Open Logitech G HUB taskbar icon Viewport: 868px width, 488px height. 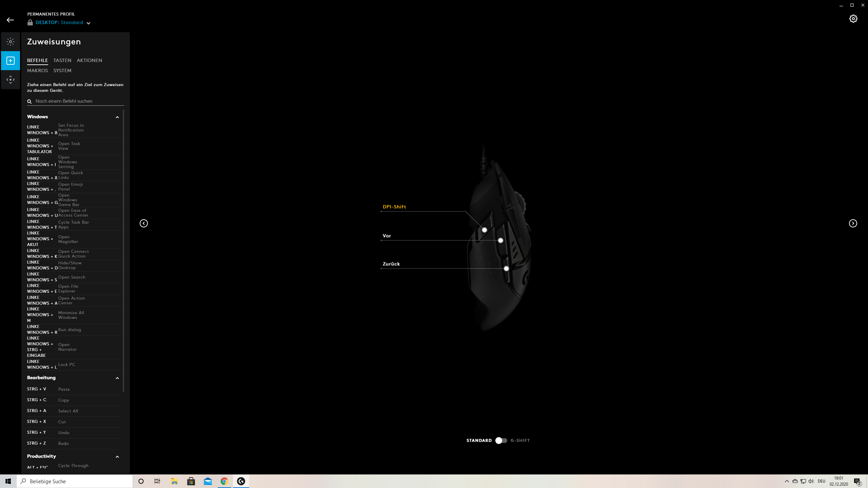coord(241,481)
